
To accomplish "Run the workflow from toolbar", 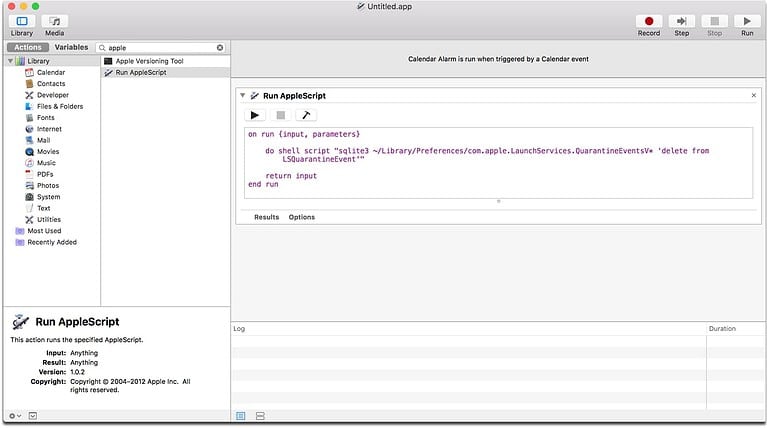I will point(746,23).
